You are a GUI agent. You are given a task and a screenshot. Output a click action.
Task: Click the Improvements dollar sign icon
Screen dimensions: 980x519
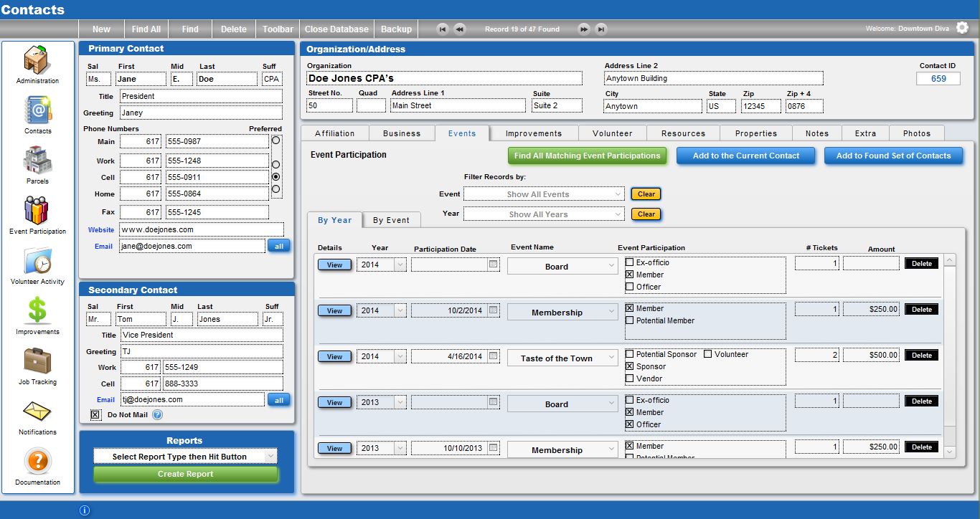[37, 311]
